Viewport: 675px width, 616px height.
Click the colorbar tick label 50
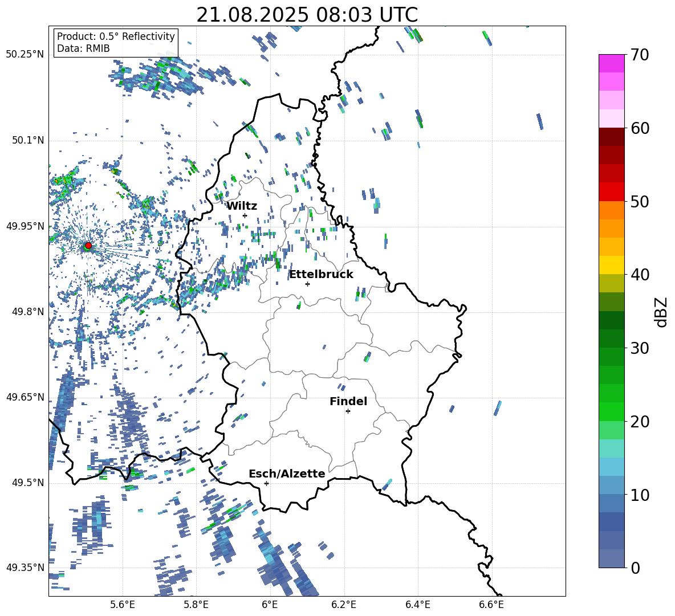[640, 202]
